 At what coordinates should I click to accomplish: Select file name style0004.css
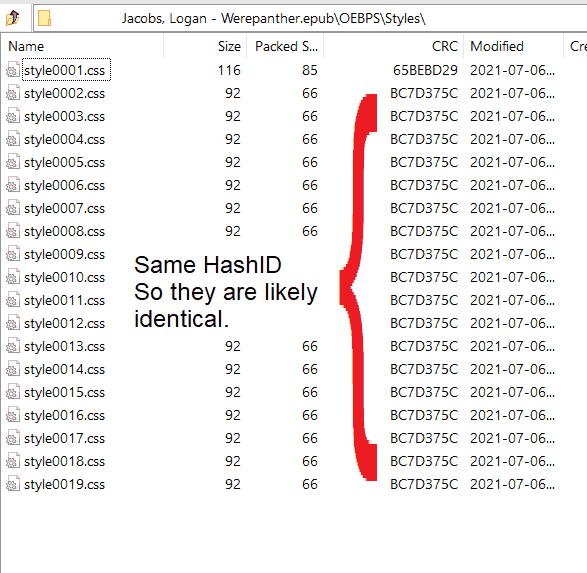tap(64, 139)
